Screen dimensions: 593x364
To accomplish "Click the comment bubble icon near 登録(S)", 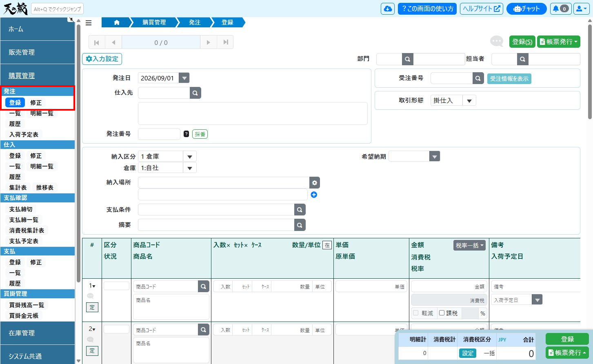I will tap(497, 41).
